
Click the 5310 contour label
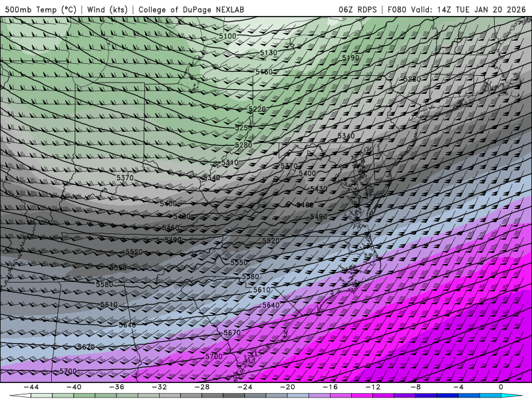(229, 162)
